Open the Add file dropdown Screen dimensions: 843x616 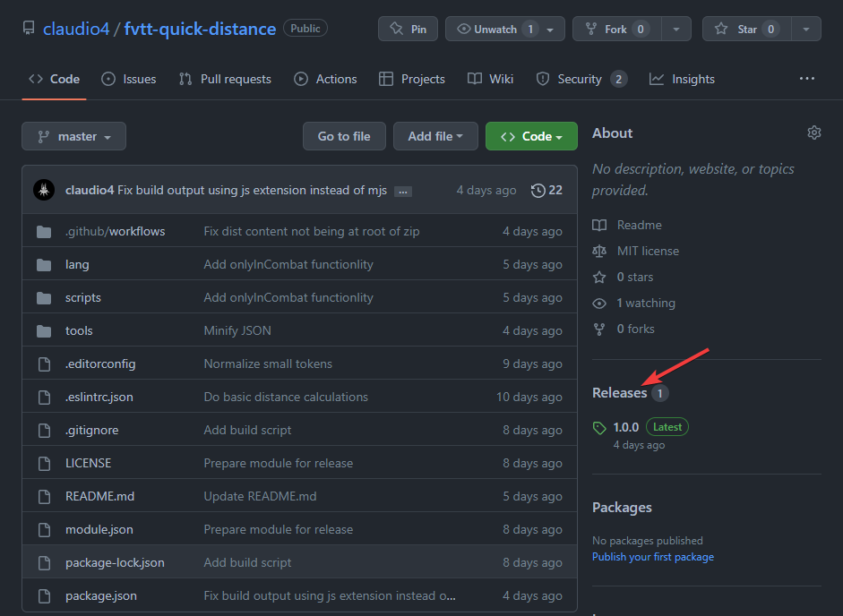click(x=435, y=136)
